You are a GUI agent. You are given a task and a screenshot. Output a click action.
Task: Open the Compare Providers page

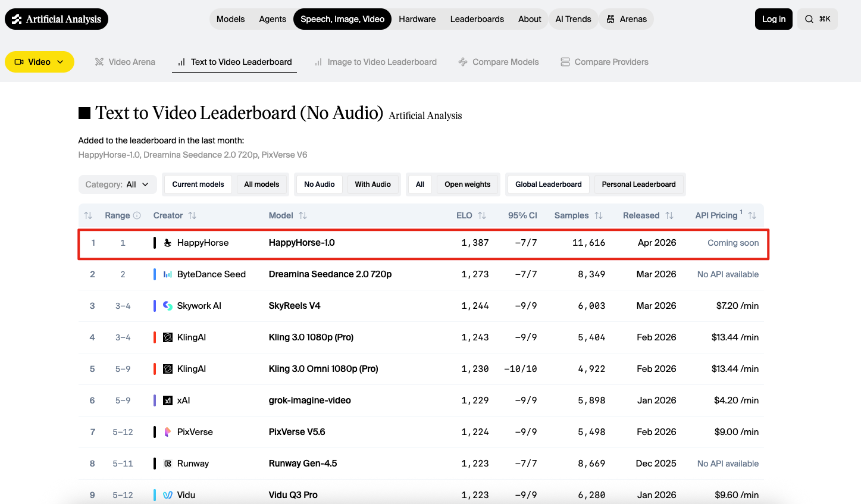click(605, 61)
